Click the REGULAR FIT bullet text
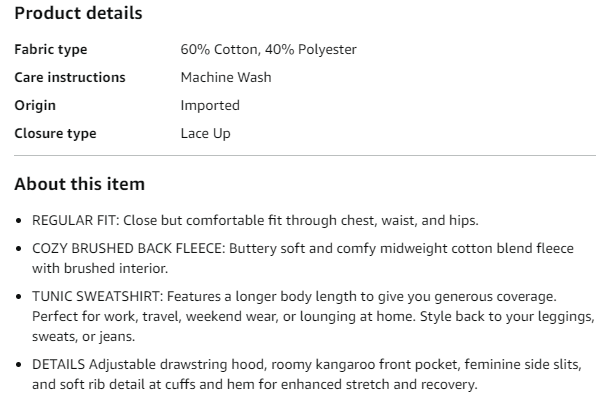The height and width of the screenshot is (400, 608). point(255,221)
